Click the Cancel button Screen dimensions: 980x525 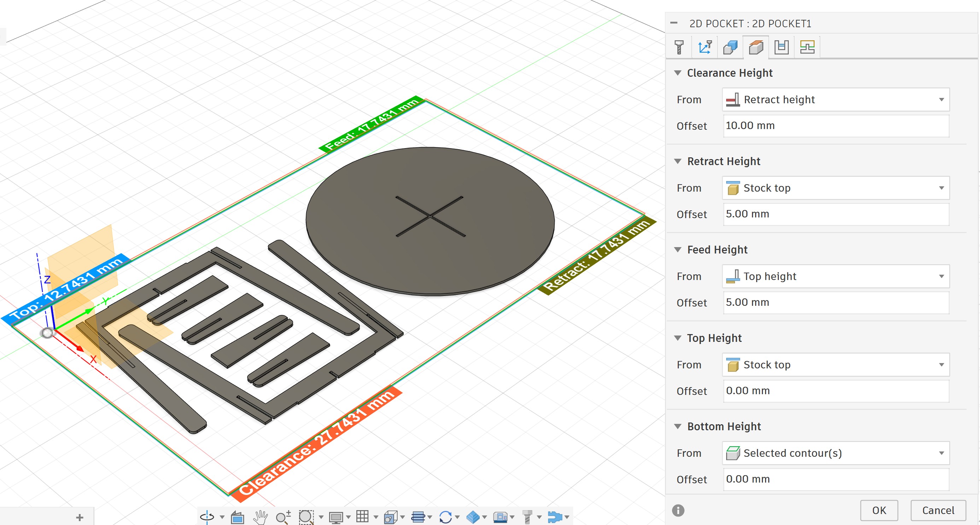(938, 510)
